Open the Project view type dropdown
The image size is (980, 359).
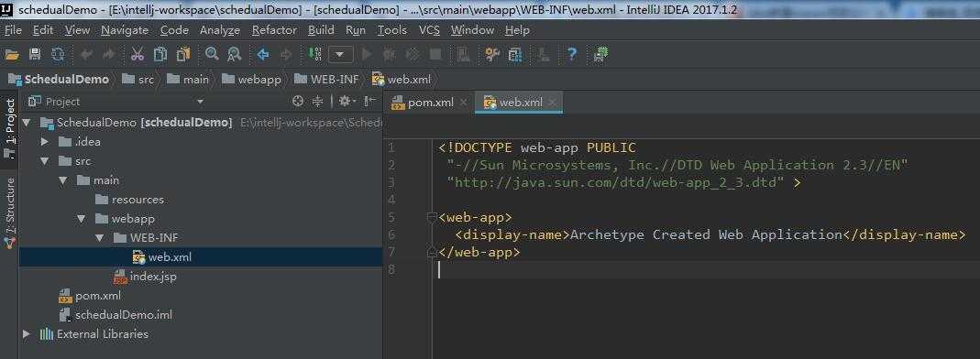[200, 102]
